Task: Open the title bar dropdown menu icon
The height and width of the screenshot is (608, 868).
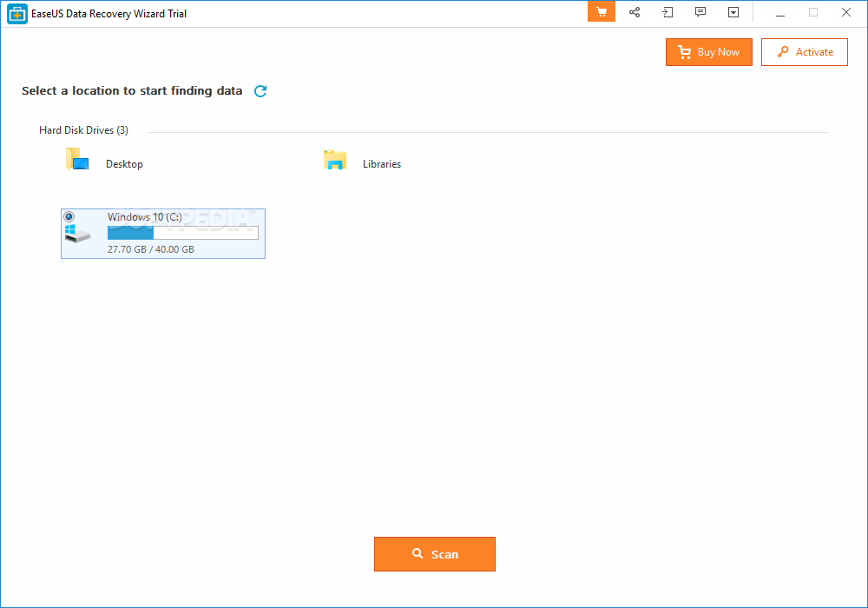Action: (733, 12)
